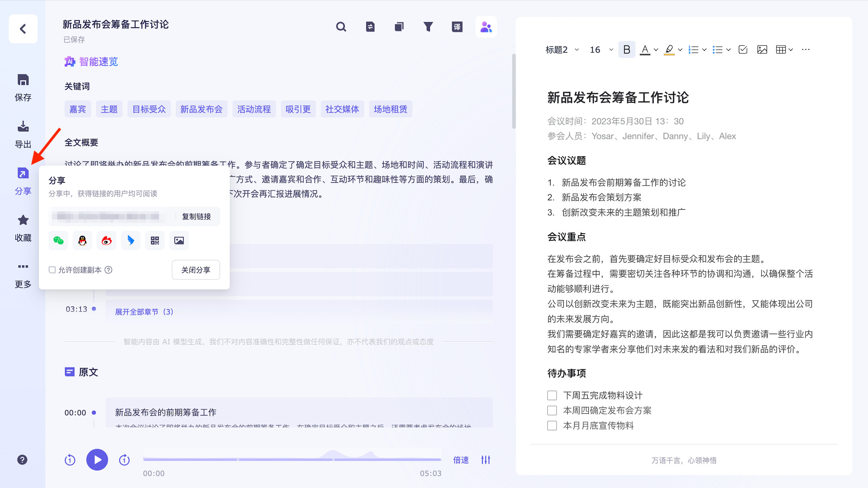Screen dimensions: 868x488
Task: Enable 允许创建副本 checkbox
Action: (x=52, y=270)
